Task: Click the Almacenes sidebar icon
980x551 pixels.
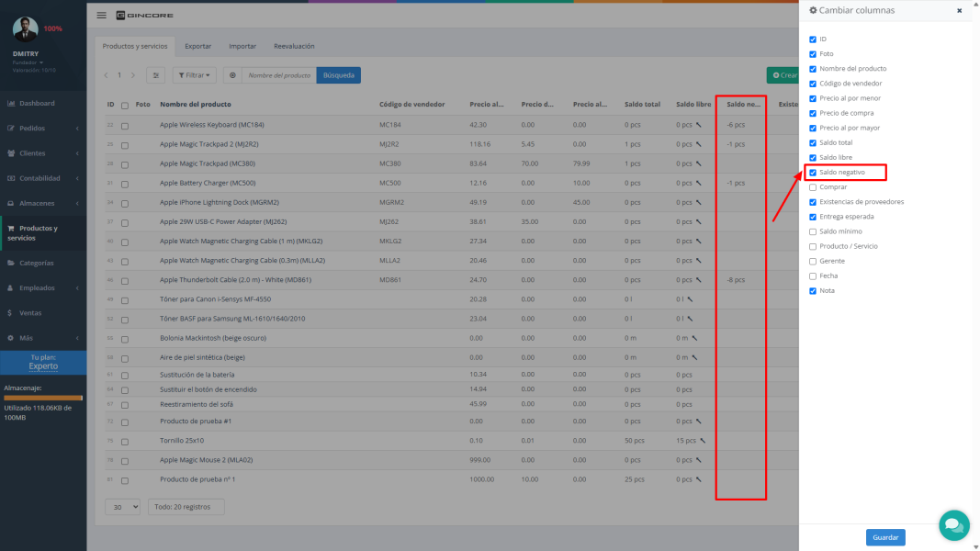Action: coord(11,203)
